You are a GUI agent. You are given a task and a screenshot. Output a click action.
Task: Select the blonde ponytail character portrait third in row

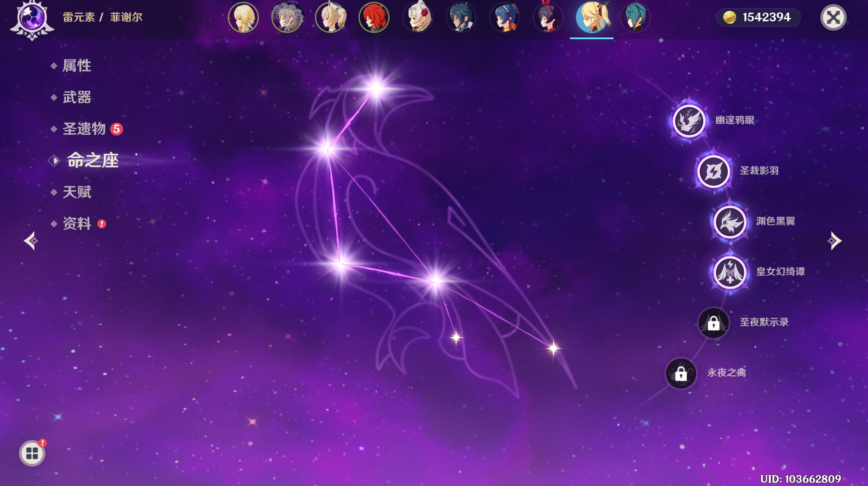330,17
